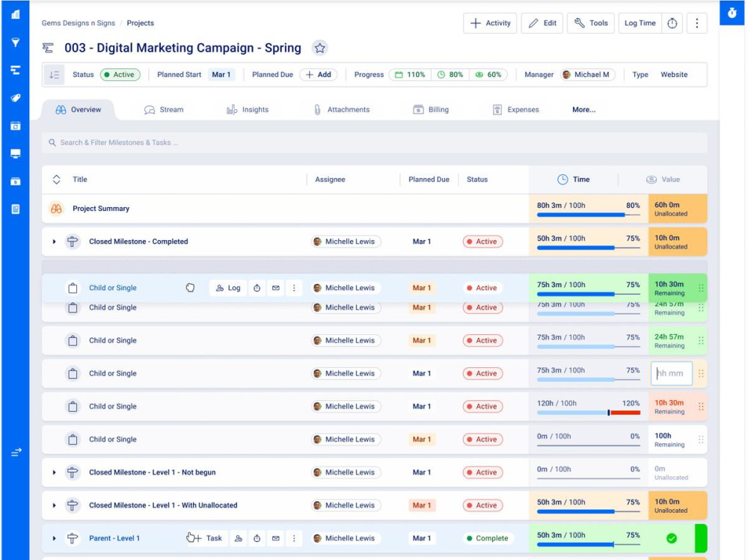Click the email icon in highlighted Child row
Screen dimensions: 748x560
(x=276, y=288)
